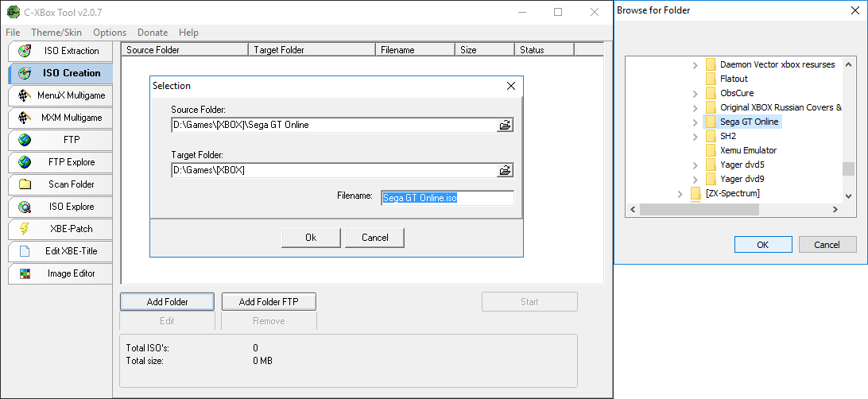Expand the Yager dvd9 folder
Screen dimensions: 868x399
[x=696, y=180]
